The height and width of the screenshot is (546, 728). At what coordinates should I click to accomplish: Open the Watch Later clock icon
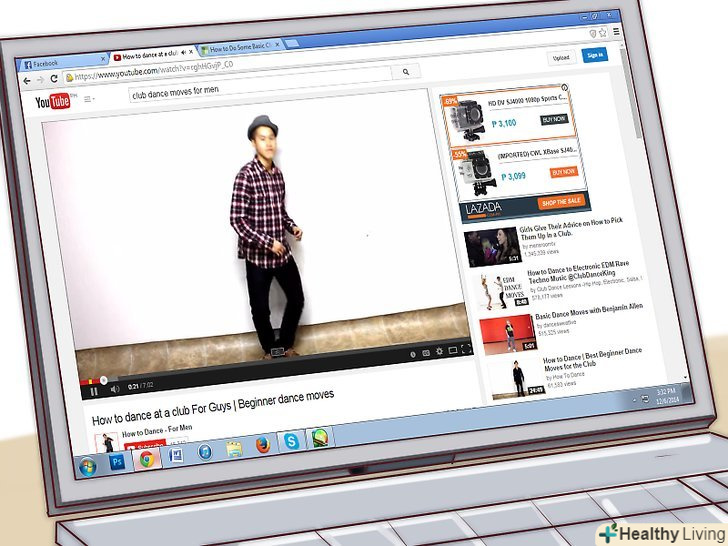[413, 354]
